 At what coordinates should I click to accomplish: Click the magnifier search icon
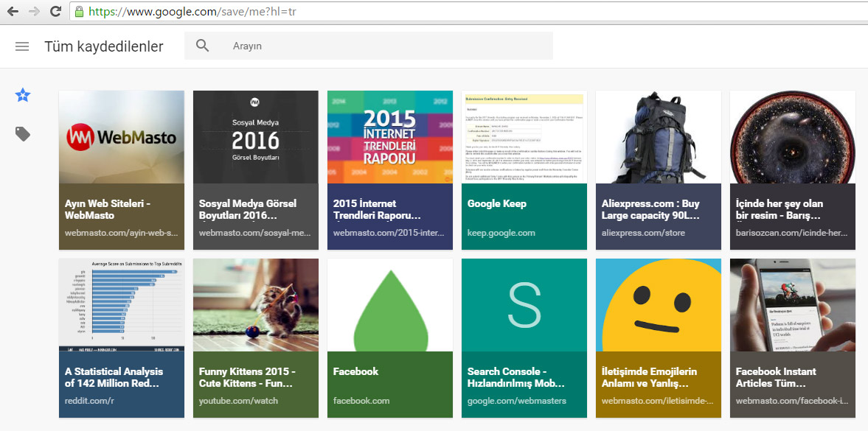click(x=203, y=46)
